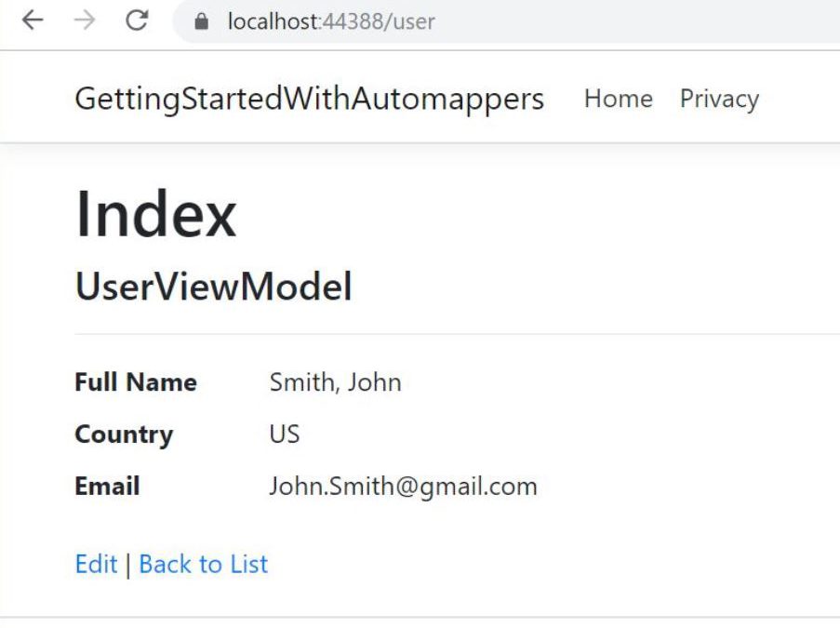Click the country value US
Viewport: 840px width, 628px height.
click(285, 434)
